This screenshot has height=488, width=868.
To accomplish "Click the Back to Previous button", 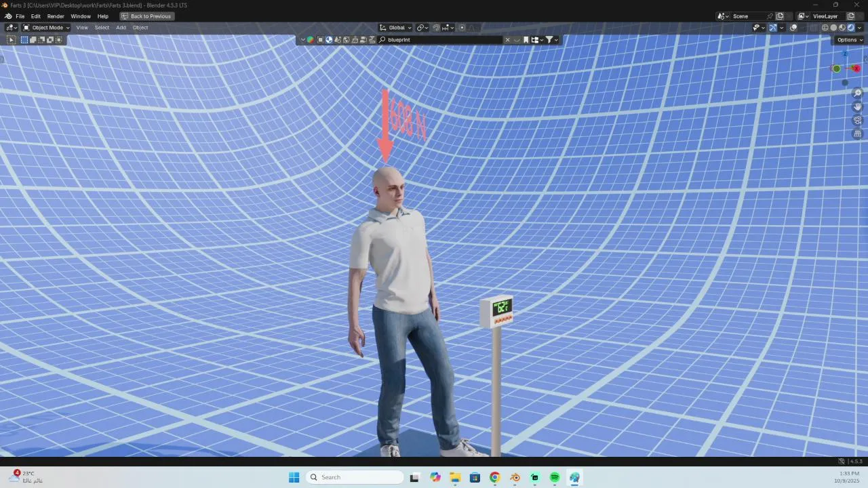I will [146, 16].
